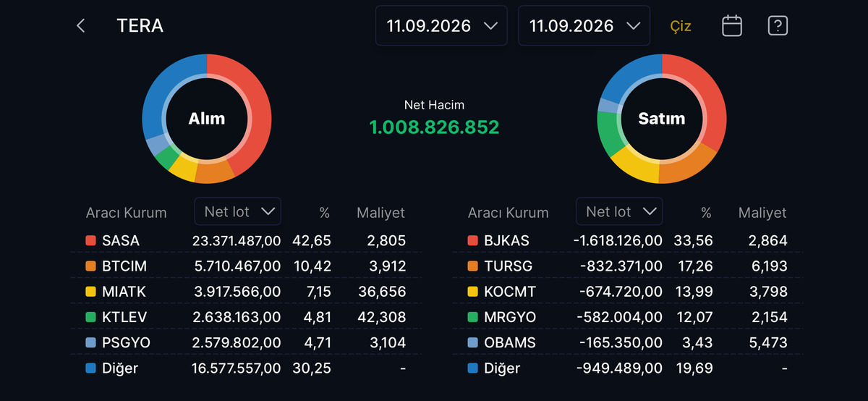Image resolution: width=868 pixels, height=401 pixels.
Task: Click the Satım donut chart center
Action: click(x=661, y=119)
